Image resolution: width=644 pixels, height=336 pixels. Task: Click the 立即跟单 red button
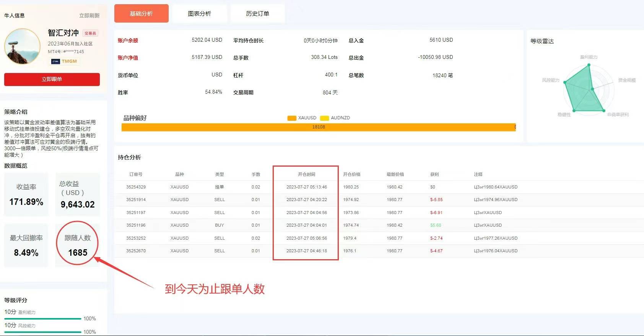(x=52, y=79)
